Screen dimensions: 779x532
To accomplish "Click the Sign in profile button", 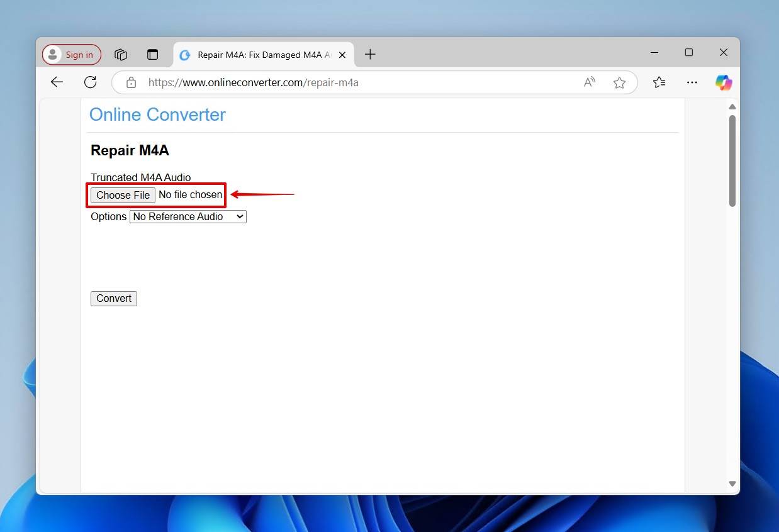I will 70,54.
